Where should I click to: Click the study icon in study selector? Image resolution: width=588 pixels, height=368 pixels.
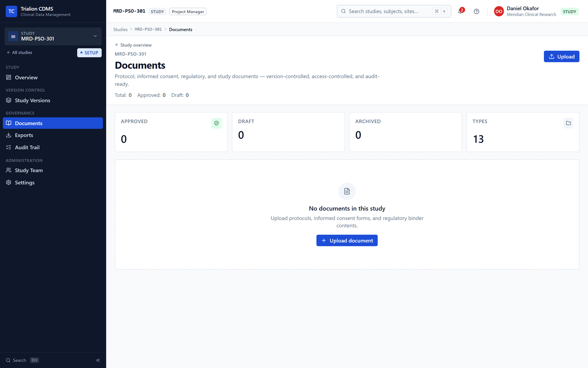(13, 36)
